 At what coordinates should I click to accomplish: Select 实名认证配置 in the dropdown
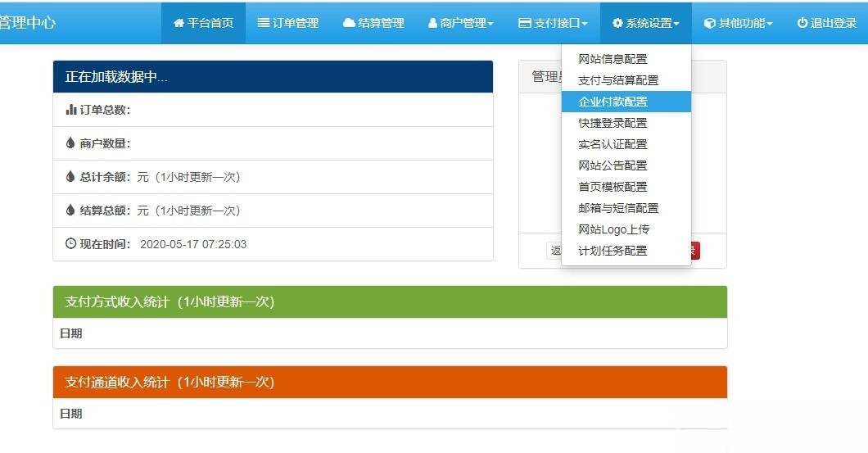613,144
